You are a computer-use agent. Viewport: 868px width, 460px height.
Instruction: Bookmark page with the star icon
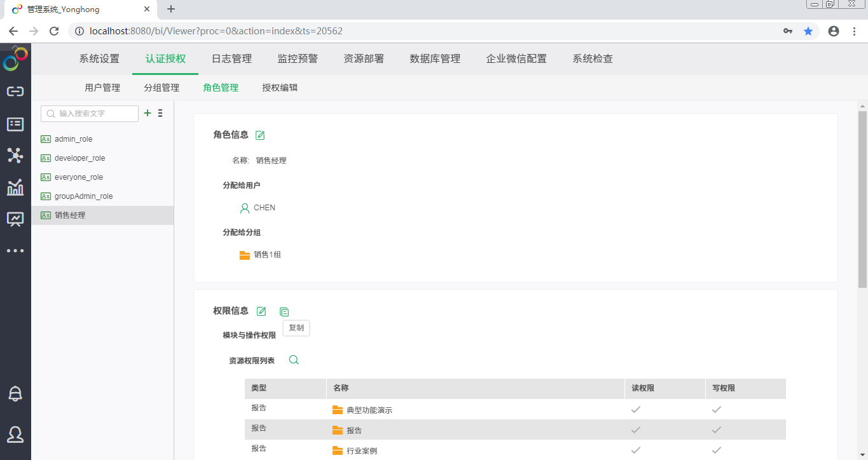coord(808,31)
